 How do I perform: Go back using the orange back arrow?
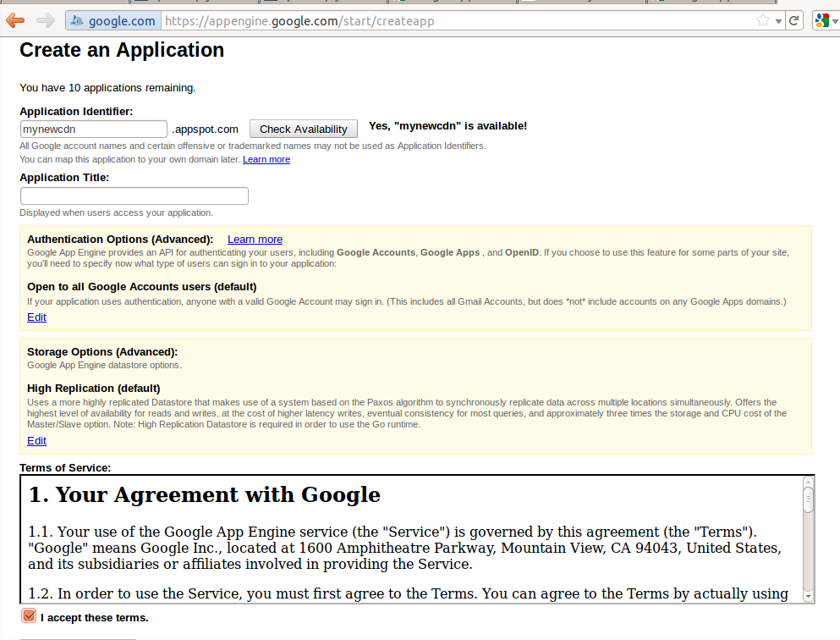click(x=15, y=21)
